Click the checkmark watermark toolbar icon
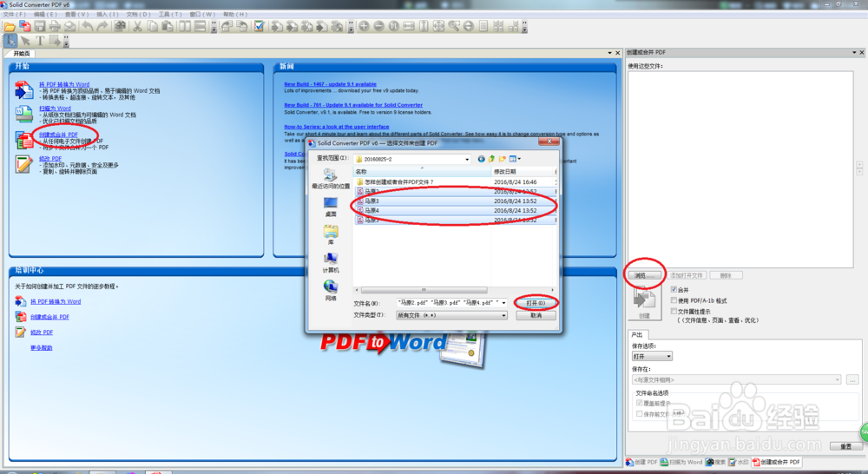The width and height of the screenshot is (868, 474). point(259,26)
